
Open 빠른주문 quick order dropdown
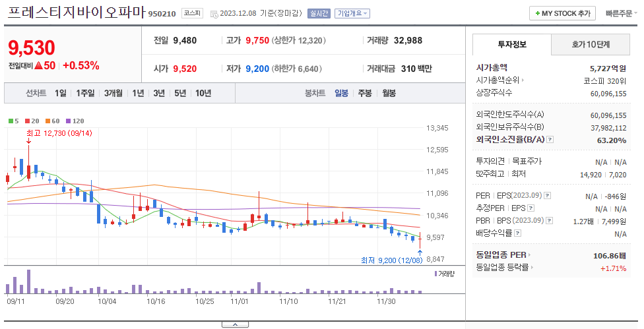(622, 14)
